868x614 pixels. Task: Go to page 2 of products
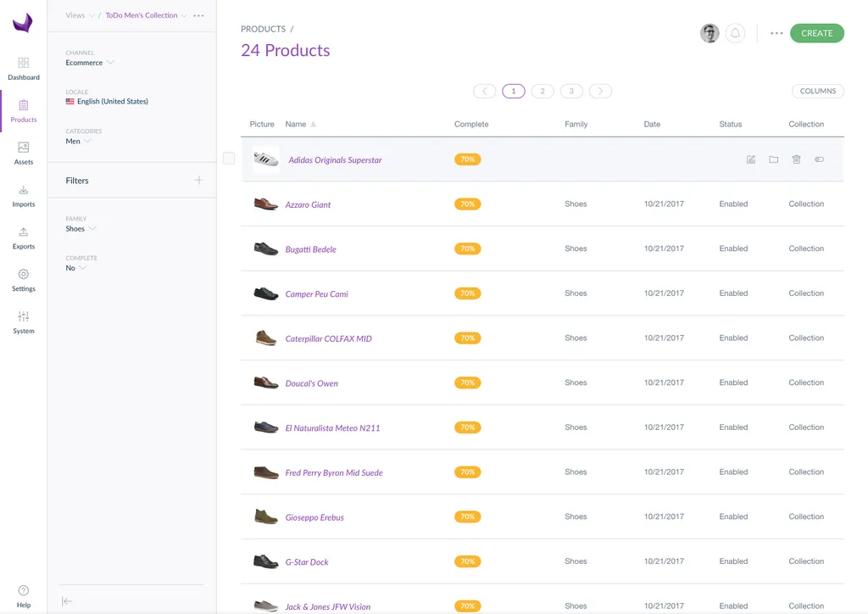coord(542,91)
